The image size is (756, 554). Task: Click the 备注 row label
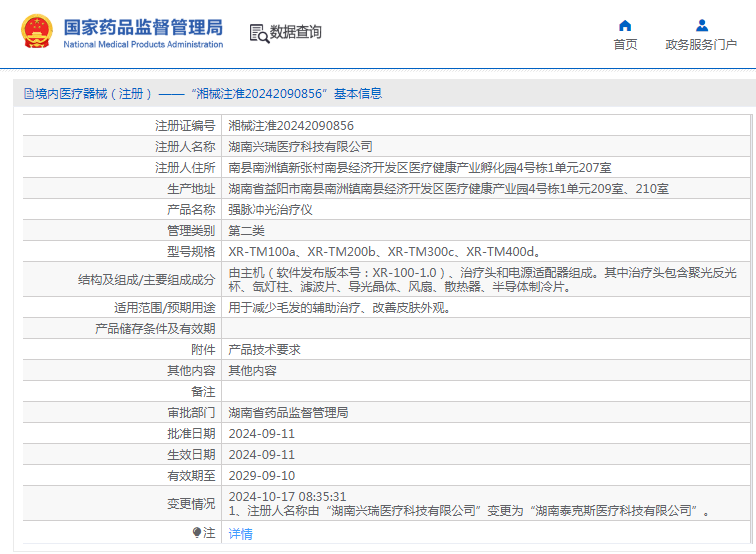click(203, 392)
